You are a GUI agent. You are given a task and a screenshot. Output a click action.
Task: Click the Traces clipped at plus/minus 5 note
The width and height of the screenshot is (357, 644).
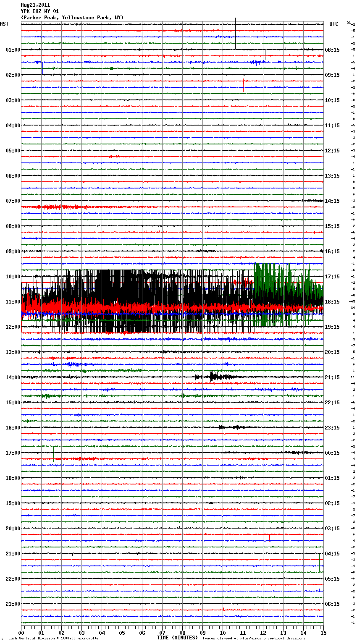pos(254,639)
